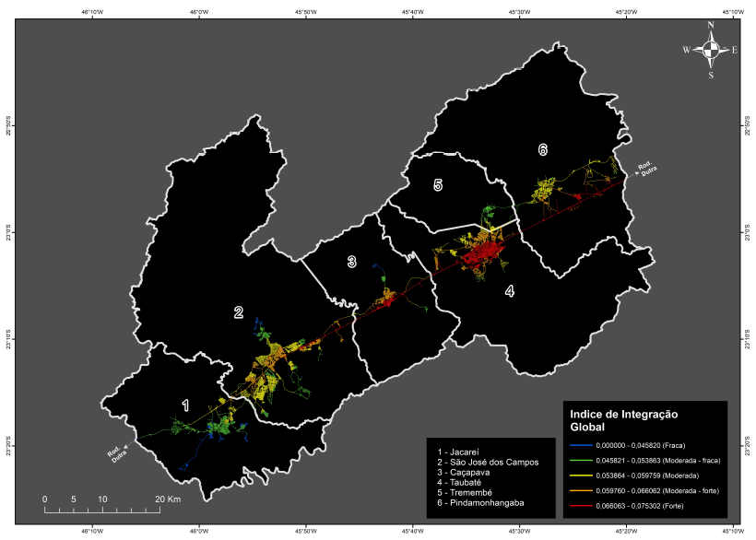This screenshot has width=756, height=540.
Task: Click the number 5 map region label
Action: [438, 185]
